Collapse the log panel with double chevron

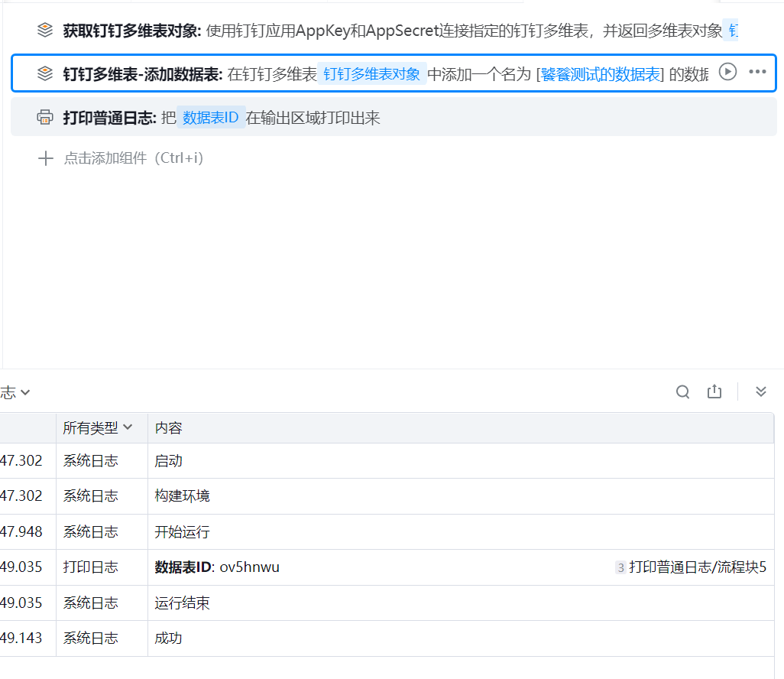(760, 392)
